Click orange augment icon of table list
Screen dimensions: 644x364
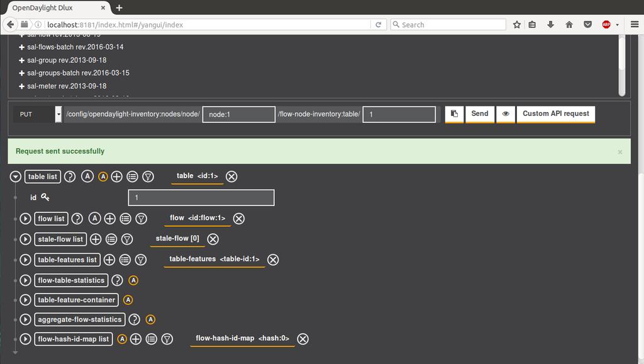coord(103,176)
